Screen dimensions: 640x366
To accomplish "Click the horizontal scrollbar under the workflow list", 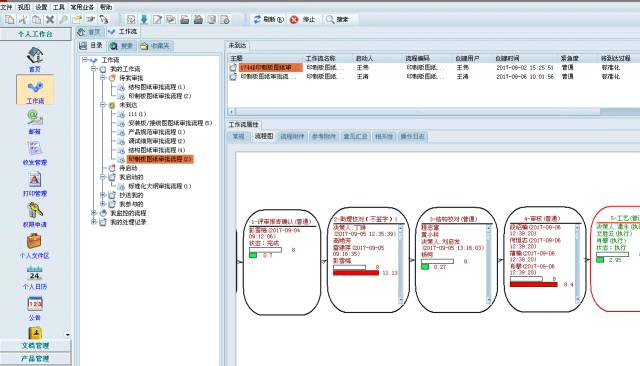I will click(433, 111).
